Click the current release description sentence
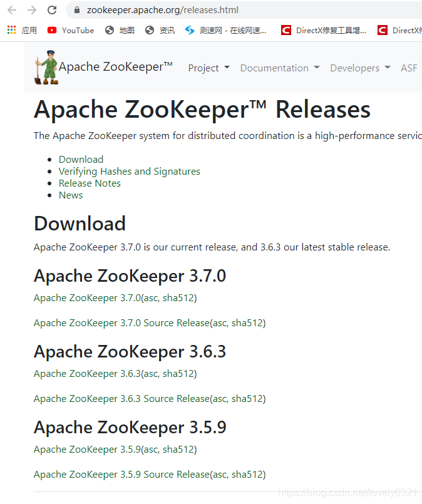Image resolution: width=422 pixels, height=504 pixels. coord(212,247)
